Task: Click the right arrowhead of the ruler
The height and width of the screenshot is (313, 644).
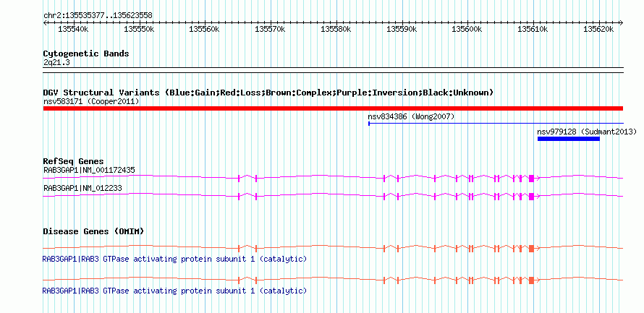Action: [x=622, y=22]
